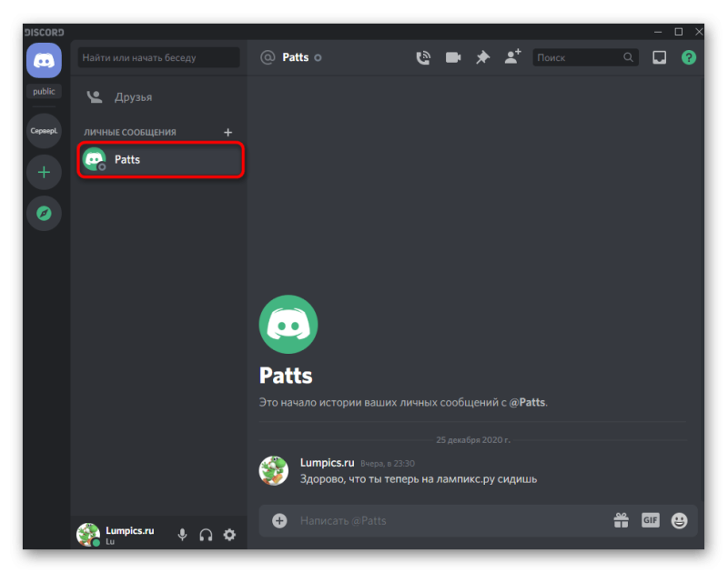Show pinned messages
This screenshot has width=728, height=573.
pos(483,57)
